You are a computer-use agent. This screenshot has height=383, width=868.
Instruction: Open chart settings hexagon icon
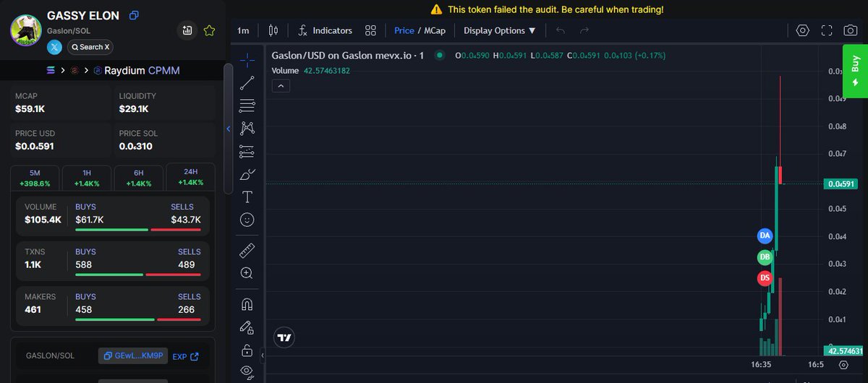click(x=802, y=30)
